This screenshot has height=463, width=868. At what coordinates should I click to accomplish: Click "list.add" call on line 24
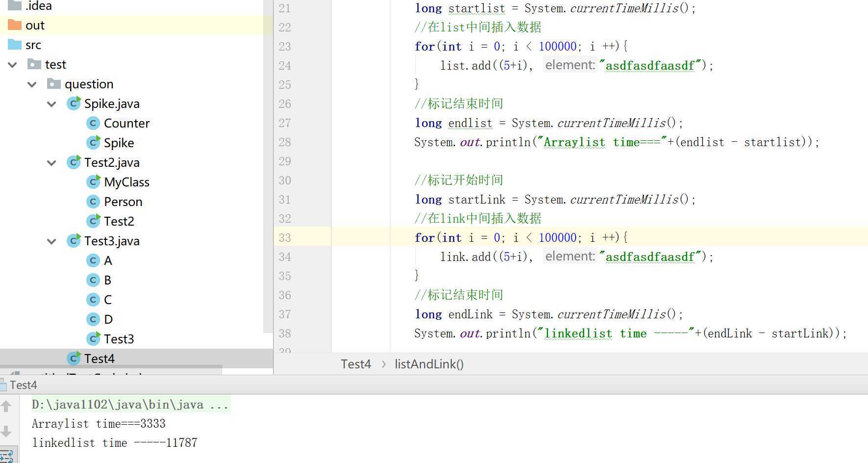[465, 66]
